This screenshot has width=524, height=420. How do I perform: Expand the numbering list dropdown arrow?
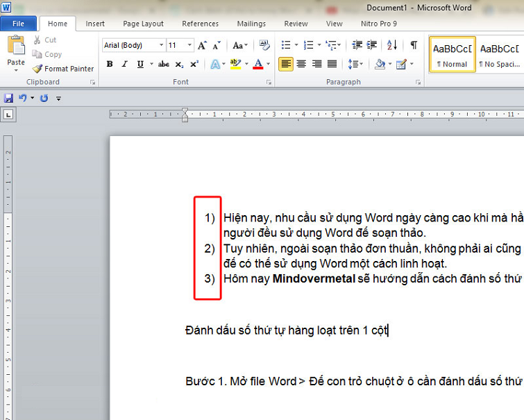tap(319, 45)
